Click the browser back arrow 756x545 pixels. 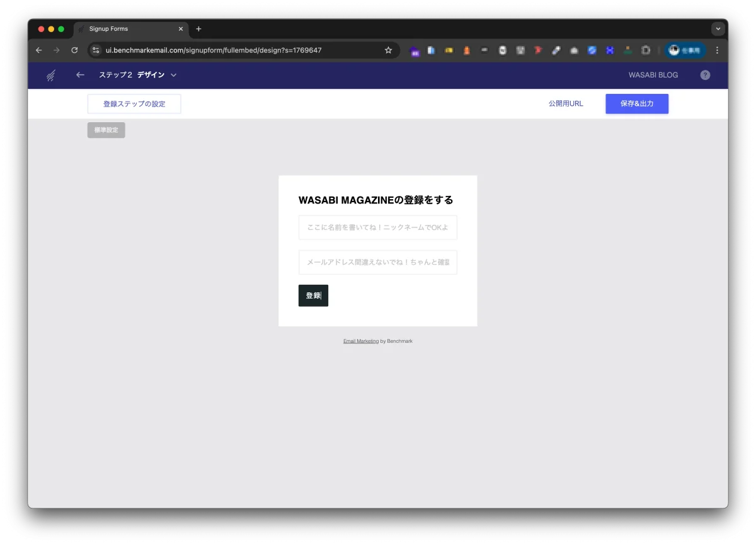pyautogui.click(x=39, y=50)
